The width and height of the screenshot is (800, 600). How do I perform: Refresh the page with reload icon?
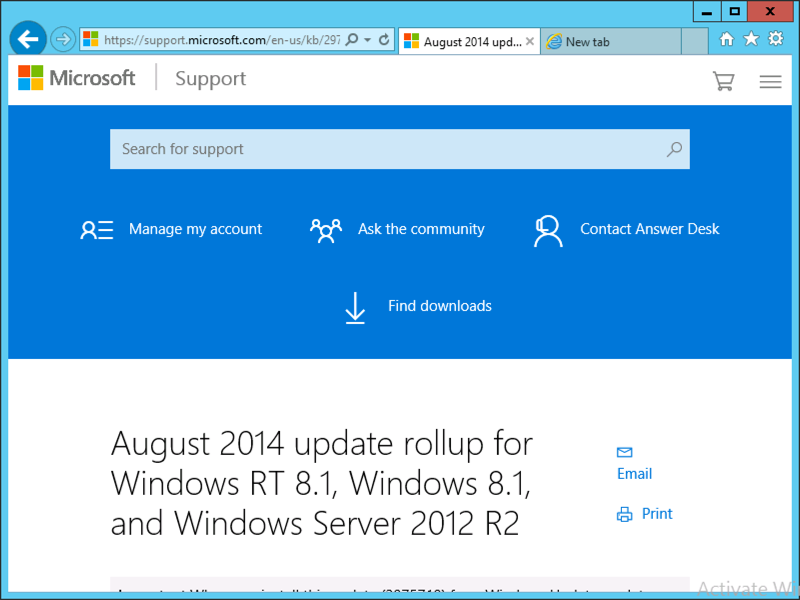tap(384, 39)
